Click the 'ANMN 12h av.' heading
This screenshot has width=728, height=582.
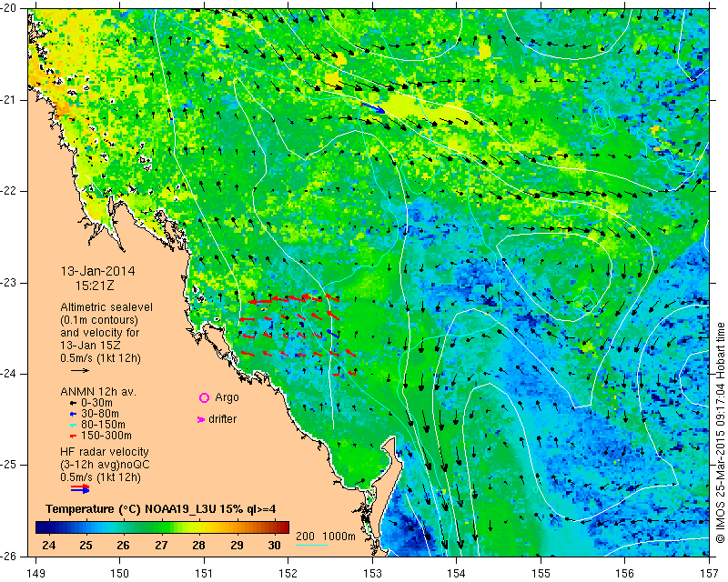tap(98, 392)
